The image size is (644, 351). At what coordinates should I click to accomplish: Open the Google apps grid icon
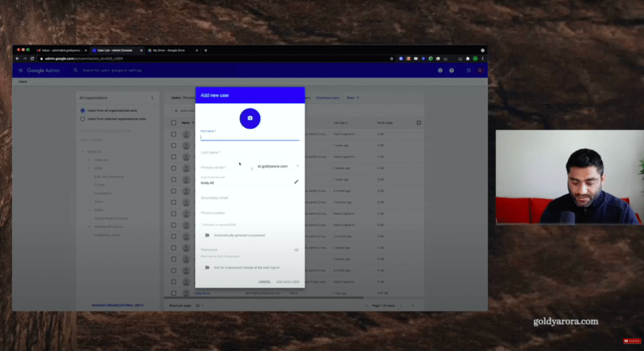tap(469, 71)
